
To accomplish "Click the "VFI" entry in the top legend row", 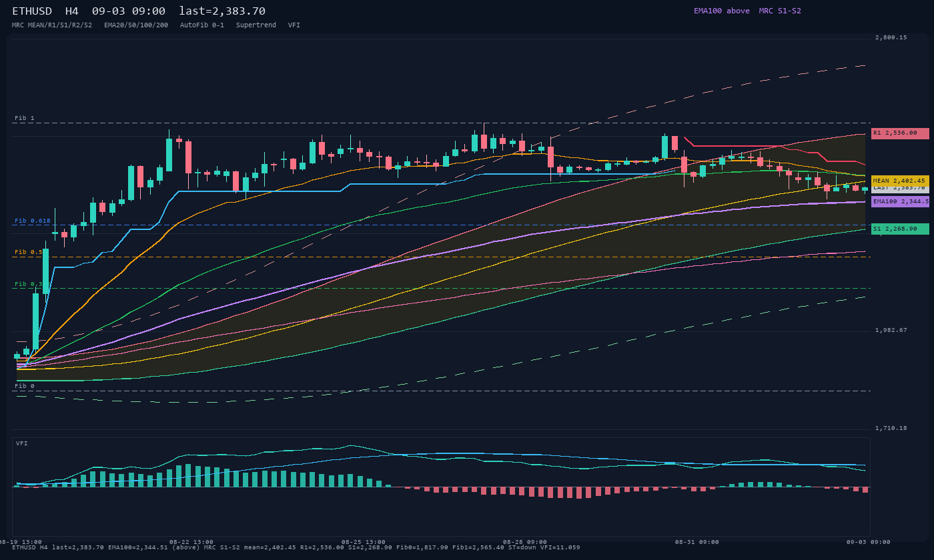I will coord(294,25).
